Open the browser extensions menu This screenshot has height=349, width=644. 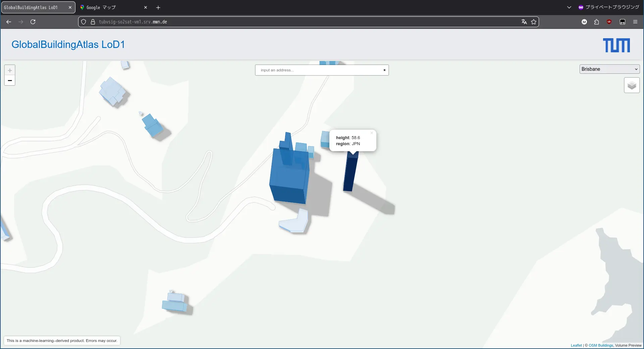coord(596,22)
